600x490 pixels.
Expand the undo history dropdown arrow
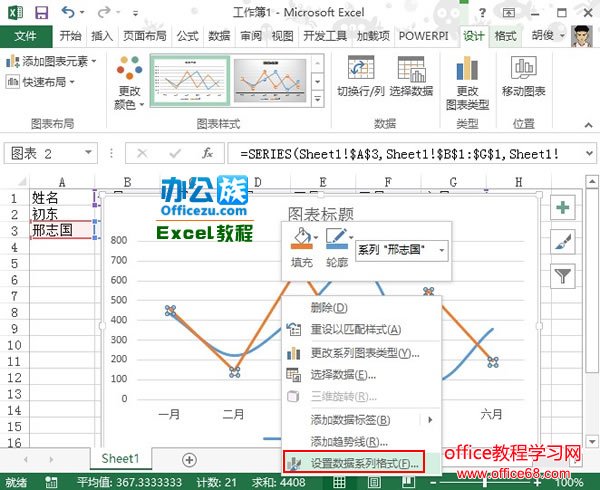[82, 13]
